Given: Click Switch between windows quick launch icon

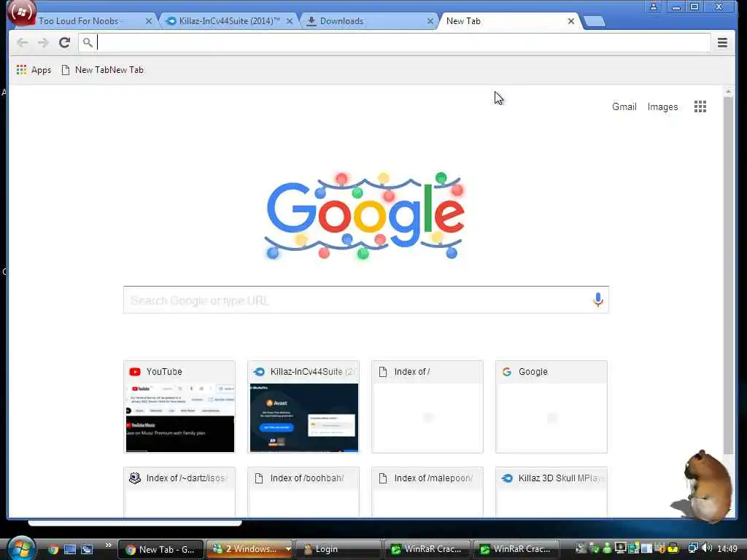Looking at the screenshot, I should point(87,550).
